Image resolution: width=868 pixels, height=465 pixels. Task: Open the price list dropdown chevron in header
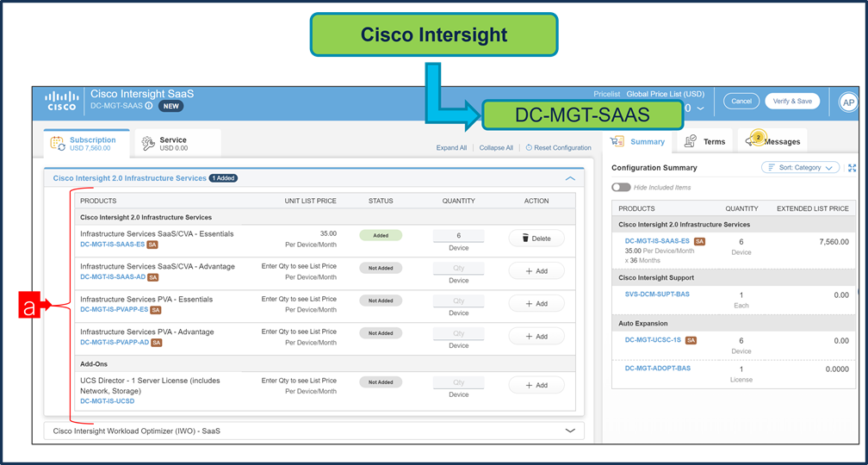(701, 108)
